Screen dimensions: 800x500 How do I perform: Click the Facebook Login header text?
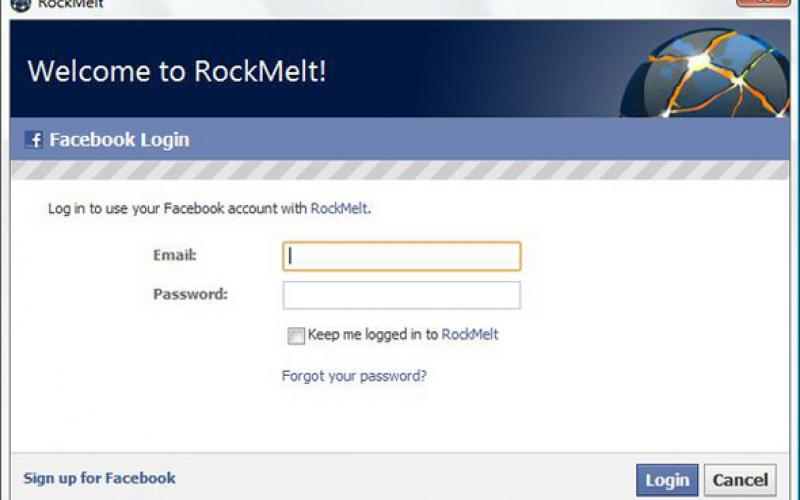(119, 140)
